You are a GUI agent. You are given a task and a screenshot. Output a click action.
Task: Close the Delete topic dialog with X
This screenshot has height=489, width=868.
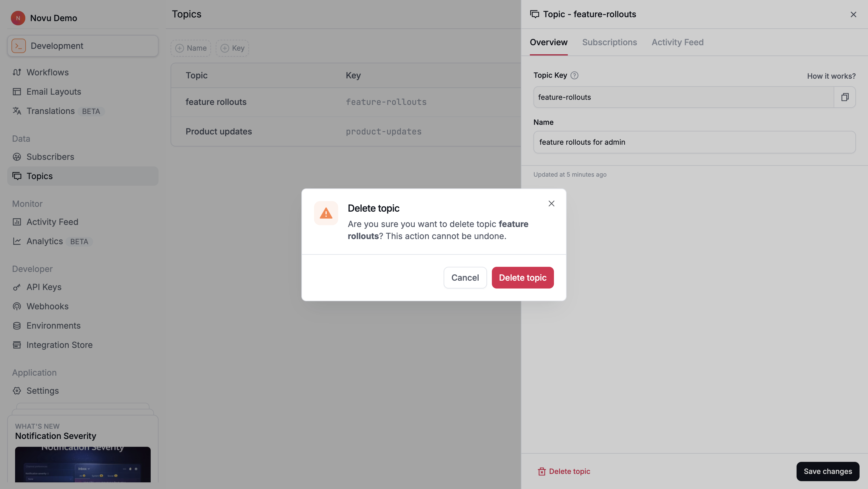click(551, 203)
